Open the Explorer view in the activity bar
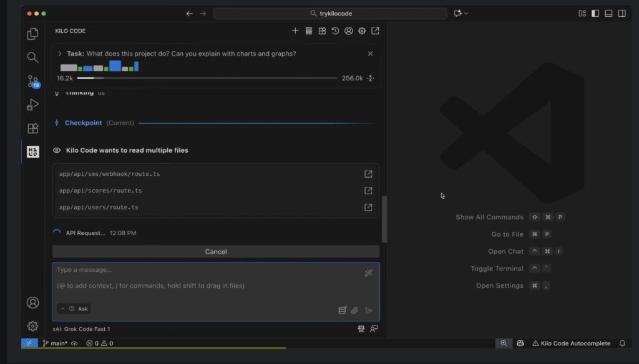Viewport: 639px width, 364px height. click(x=32, y=34)
